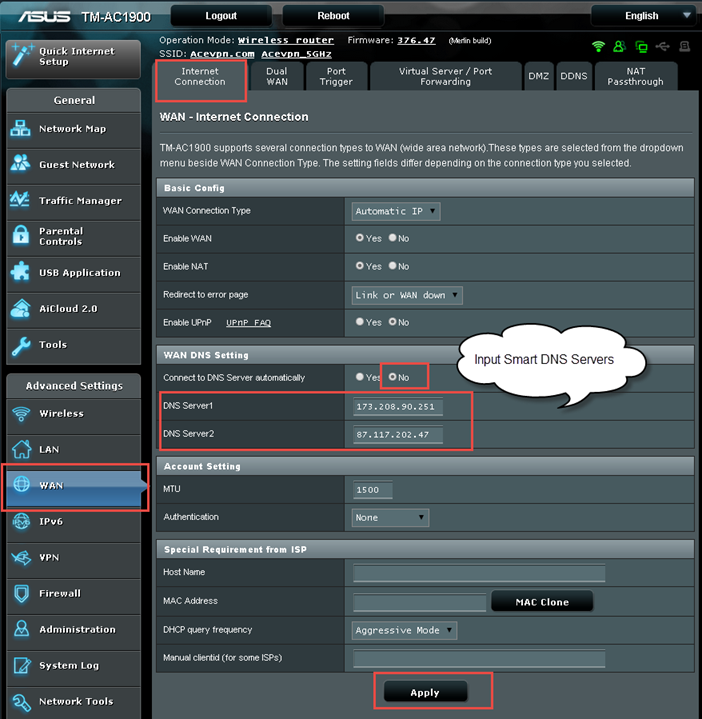Screen dimensions: 702x719
Task: Click the DNS Server1 input field
Action: tap(398, 407)
